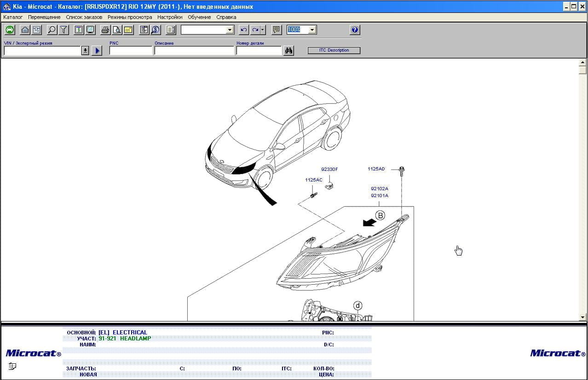Click the funnel filter icon

63,30
